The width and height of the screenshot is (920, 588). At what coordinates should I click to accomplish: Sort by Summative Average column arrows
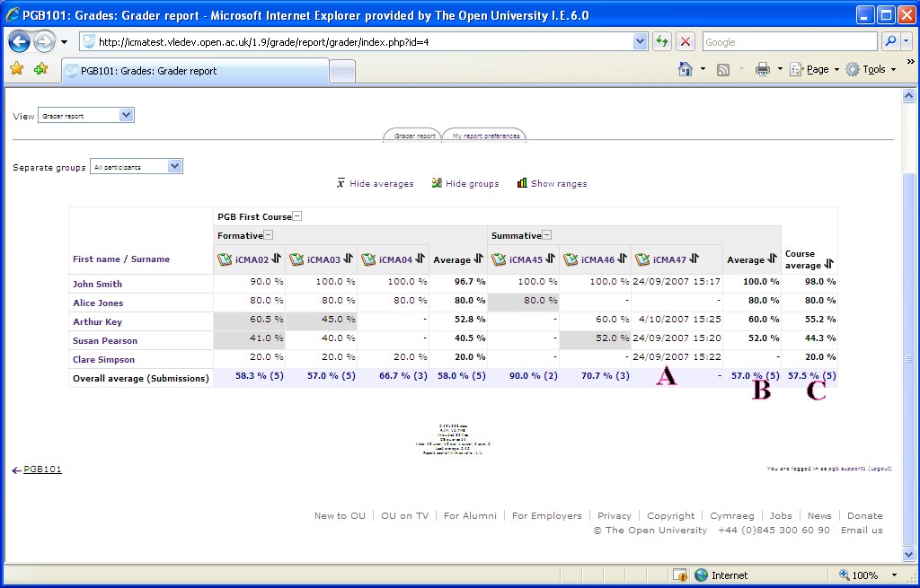(x=772, y=259)
